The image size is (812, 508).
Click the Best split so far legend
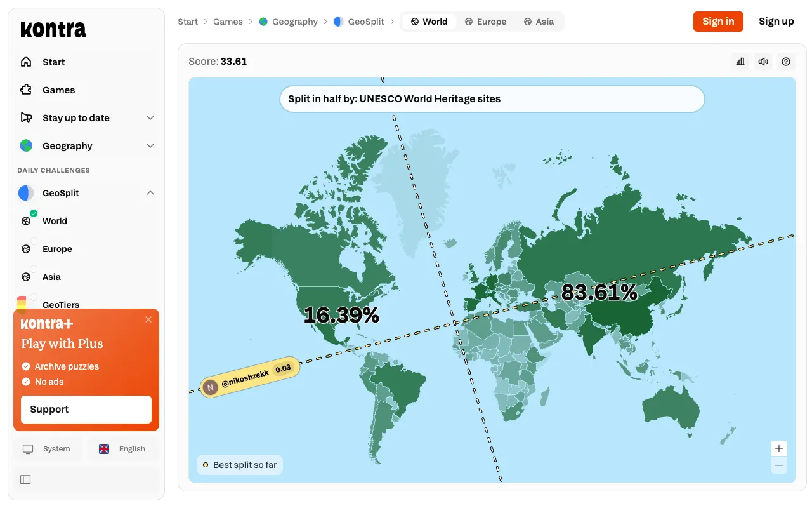(x=240, y=465)
